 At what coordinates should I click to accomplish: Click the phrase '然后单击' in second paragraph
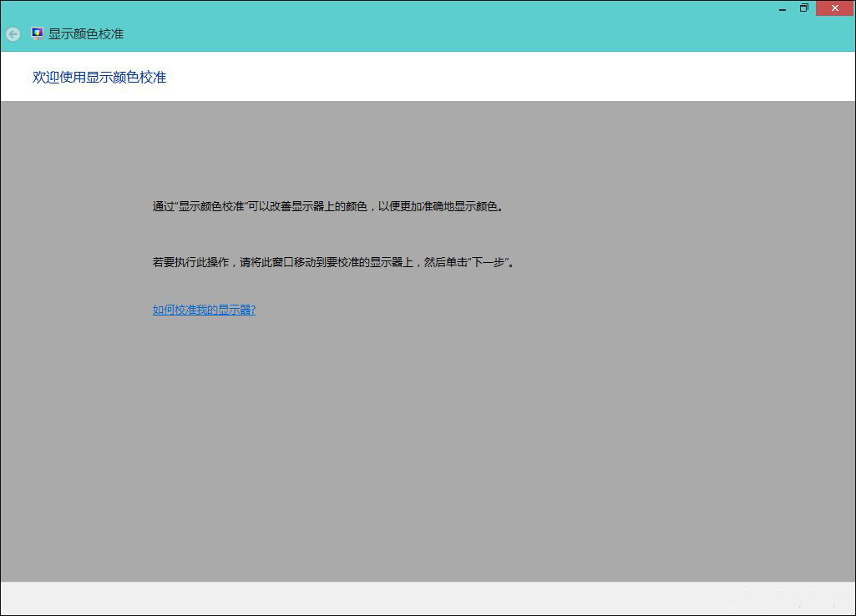(x=447, y=262)
